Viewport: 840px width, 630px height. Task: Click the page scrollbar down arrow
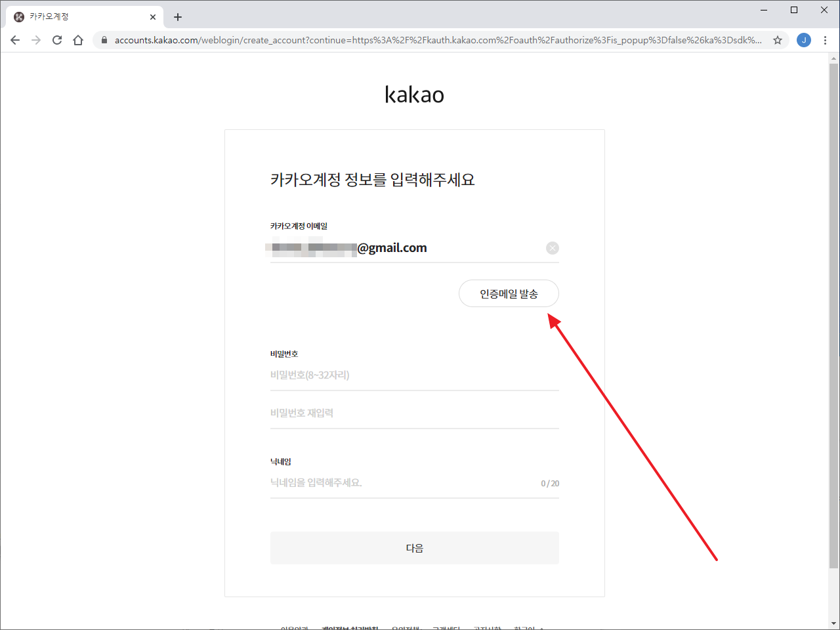coord(833,623)
